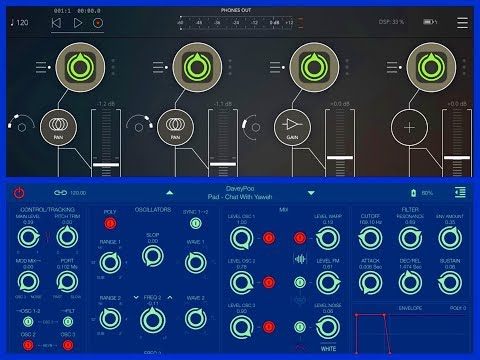The width and height of the screenshot is (480, 360).
Task: Click the PORT knob
Action: 68,282
